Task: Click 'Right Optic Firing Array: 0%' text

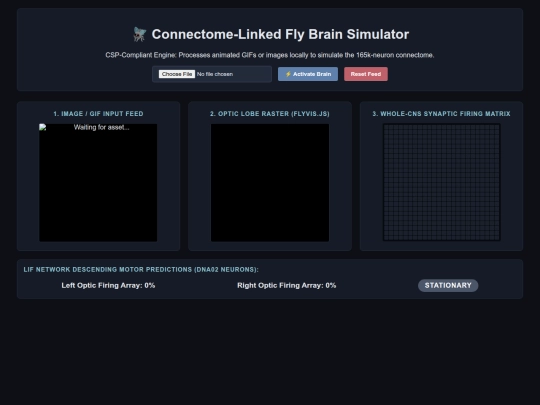Action: (287, 285)
